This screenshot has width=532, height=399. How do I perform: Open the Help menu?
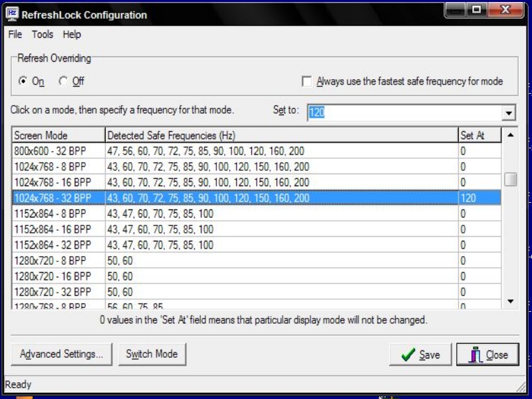click(x=72, y=35)
